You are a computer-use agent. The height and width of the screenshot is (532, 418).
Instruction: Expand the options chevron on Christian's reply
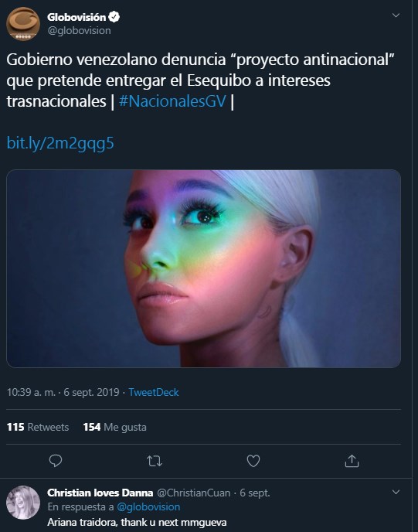pos(396,492)
